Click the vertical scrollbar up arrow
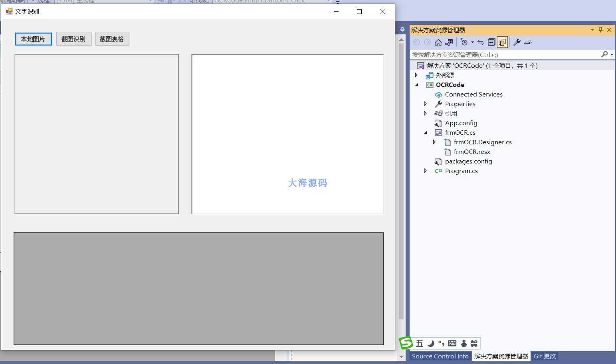Viewport: 616px width, 364px height. [402, 39]
